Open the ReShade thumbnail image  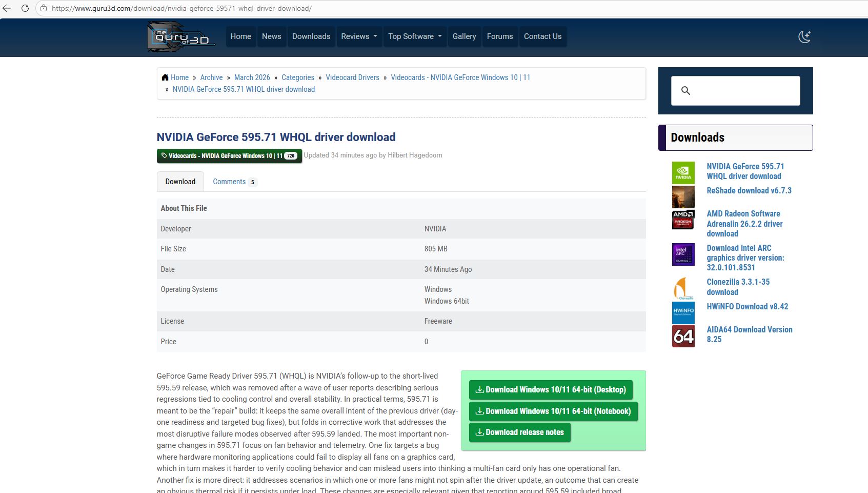coord(683,196)
